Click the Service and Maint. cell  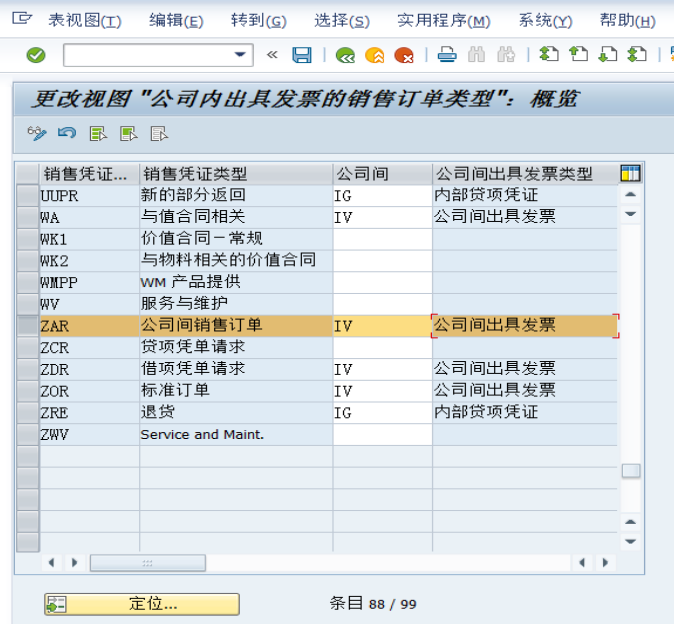pyautogui.click(x=236, y=434)
